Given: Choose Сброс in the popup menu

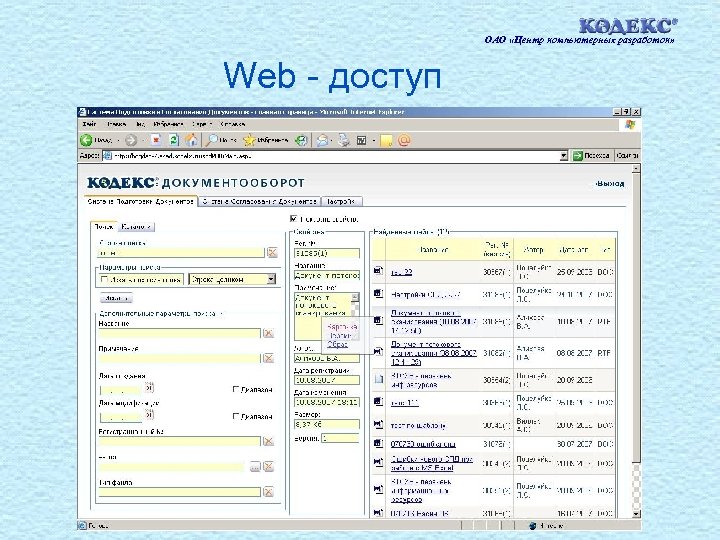Looking at the screenshot, I should pos(338,344).
